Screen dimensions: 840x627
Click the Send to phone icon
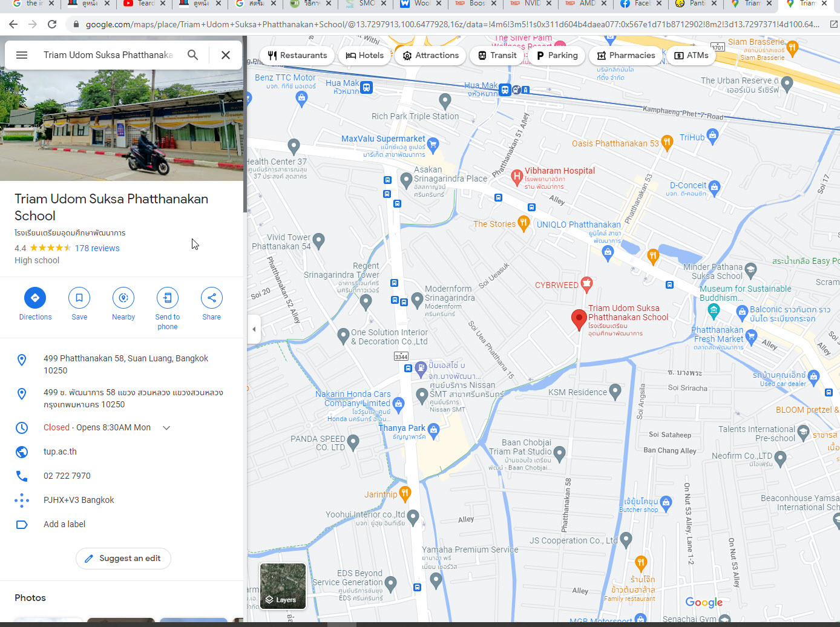pos(168,298)
